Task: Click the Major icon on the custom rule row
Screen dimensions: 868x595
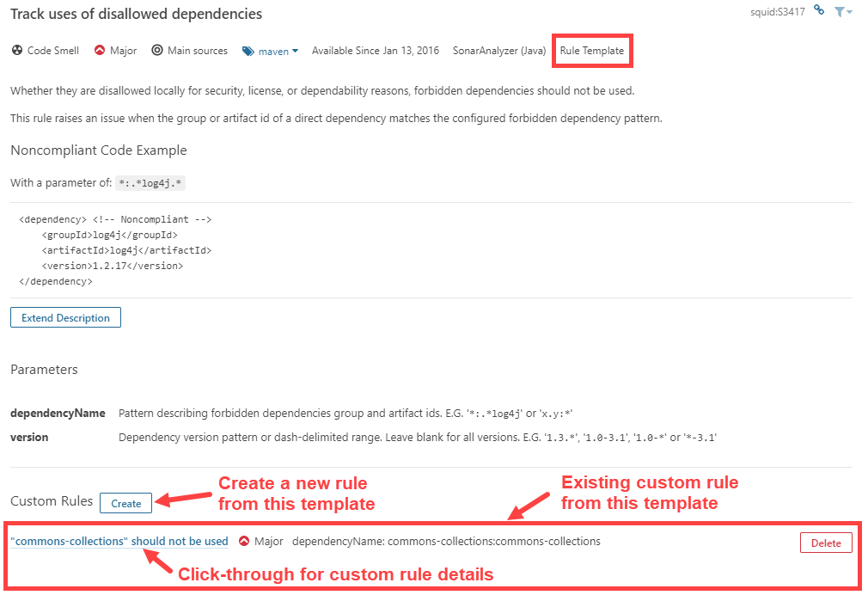Action: (246, 542)
